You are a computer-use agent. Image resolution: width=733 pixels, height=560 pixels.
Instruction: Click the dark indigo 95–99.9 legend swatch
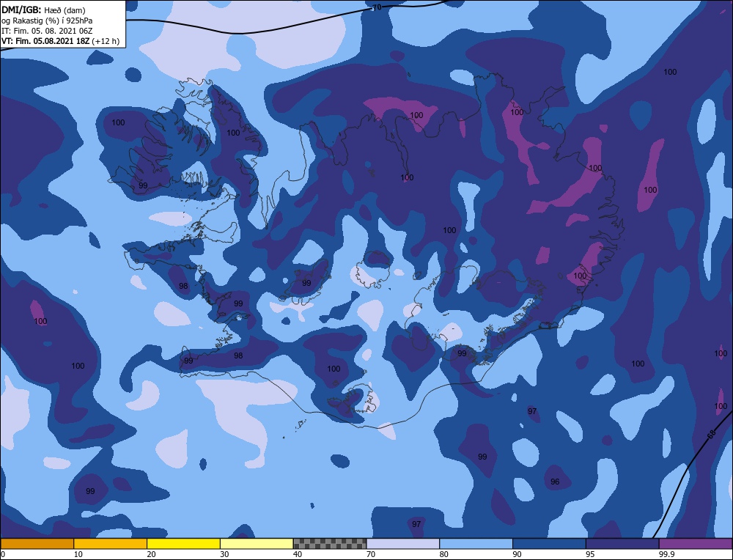pos(622,543)
